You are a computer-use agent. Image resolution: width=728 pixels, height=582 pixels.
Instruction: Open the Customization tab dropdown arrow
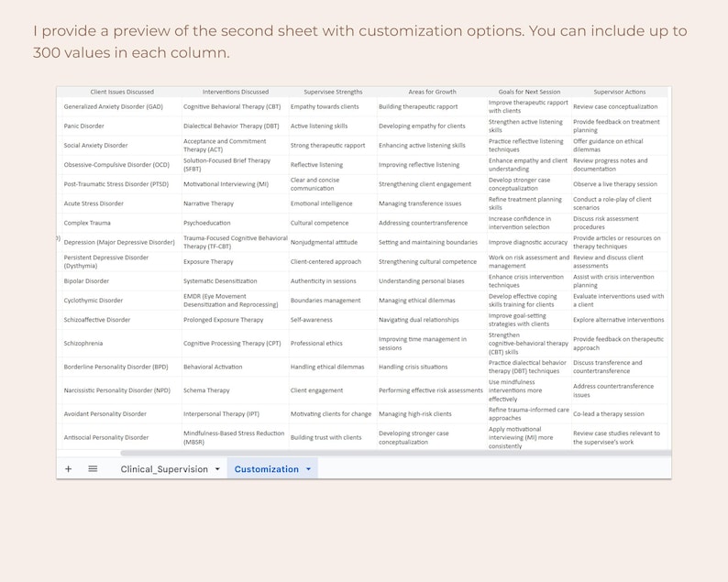308,469
